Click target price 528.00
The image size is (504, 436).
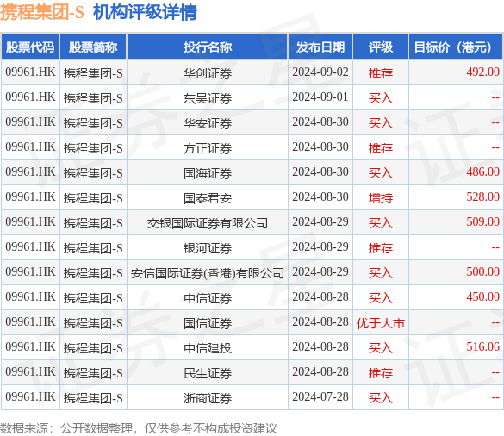(482, 196)
